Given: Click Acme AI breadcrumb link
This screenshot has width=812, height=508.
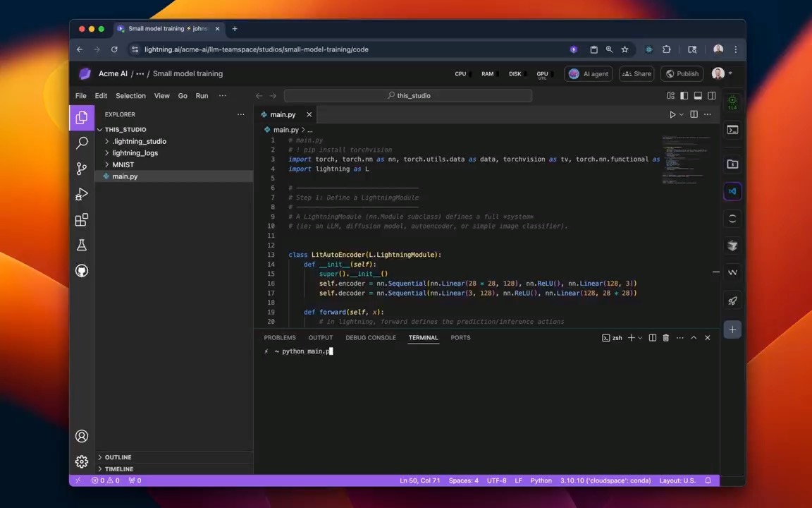Looking at the screenshot, I should coord(113,73).
